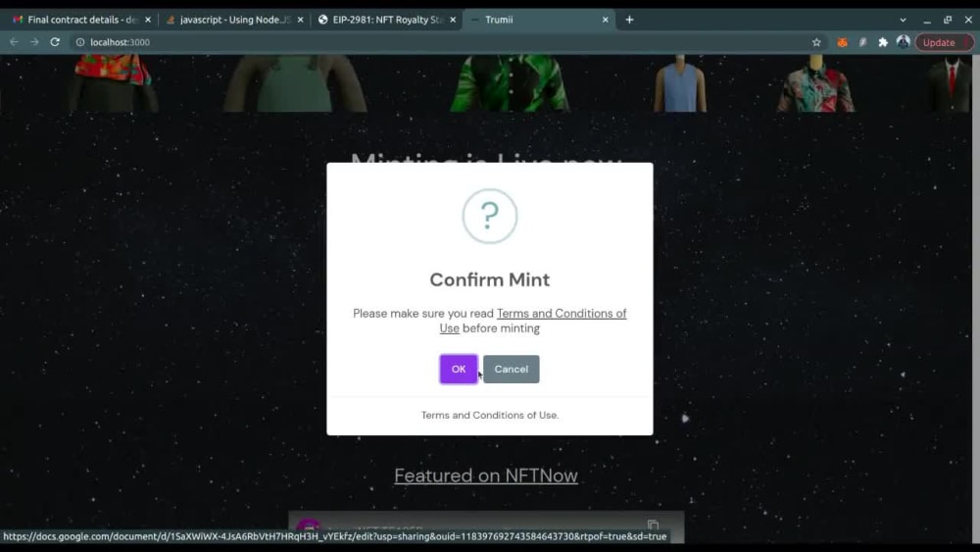980x552 pixels.
Task: Go back in browser history
Action: [14, 42]
